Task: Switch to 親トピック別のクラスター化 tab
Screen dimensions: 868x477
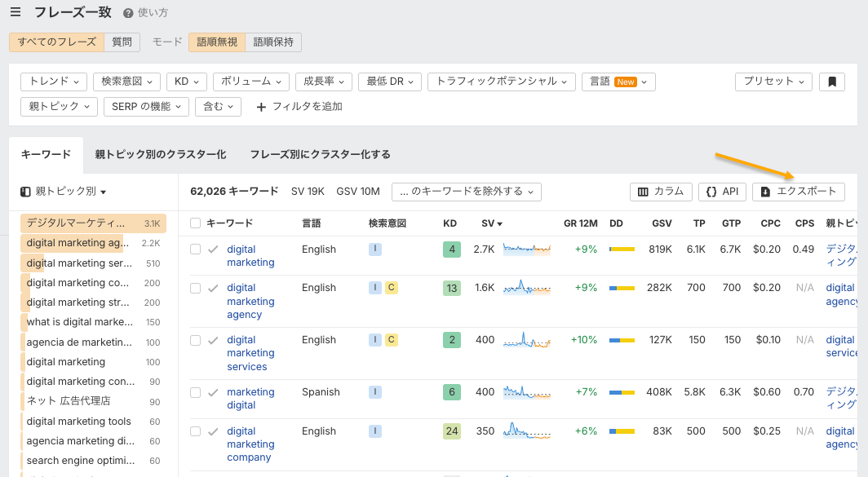Action: tap(160, 154)
